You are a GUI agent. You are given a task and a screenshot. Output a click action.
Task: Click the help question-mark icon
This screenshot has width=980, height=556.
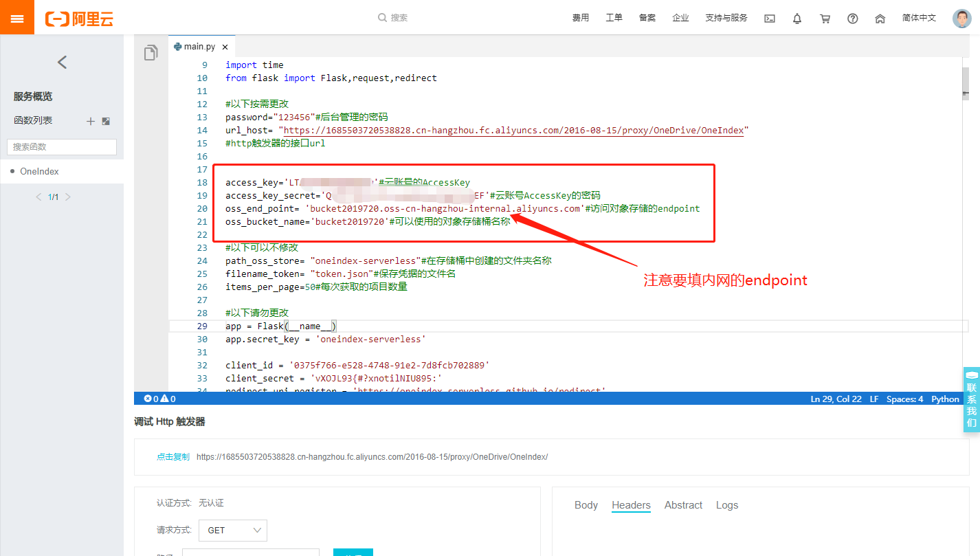pyautogui.click(x=852, y=18)
